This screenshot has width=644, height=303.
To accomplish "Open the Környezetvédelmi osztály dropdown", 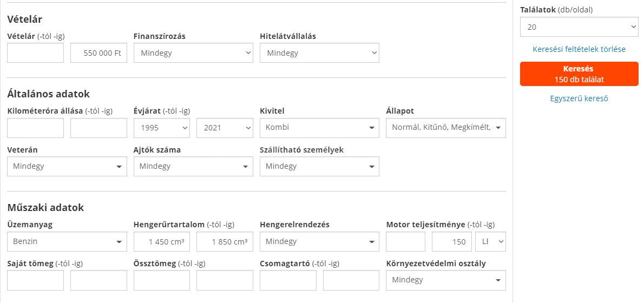I will (x=445, y=280).
